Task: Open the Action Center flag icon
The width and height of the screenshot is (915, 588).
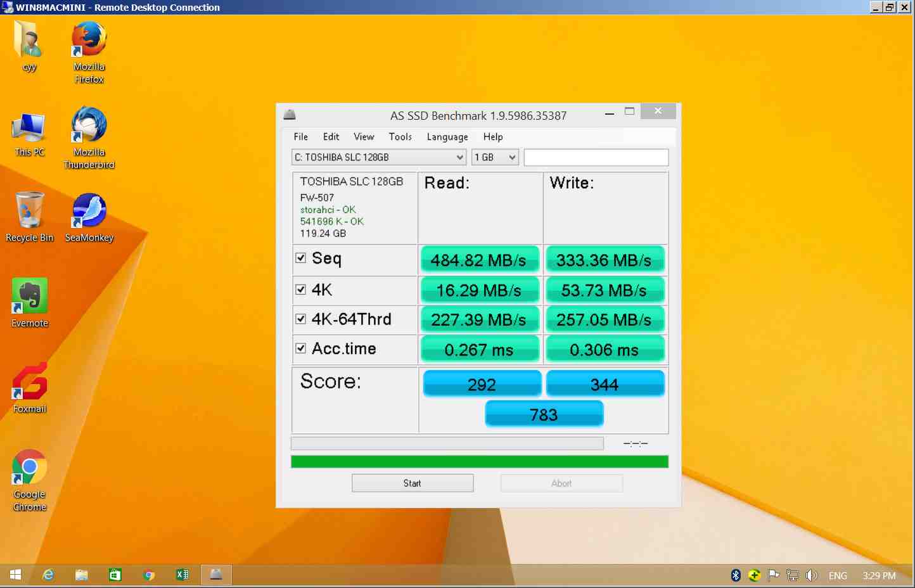Action: 773,575
